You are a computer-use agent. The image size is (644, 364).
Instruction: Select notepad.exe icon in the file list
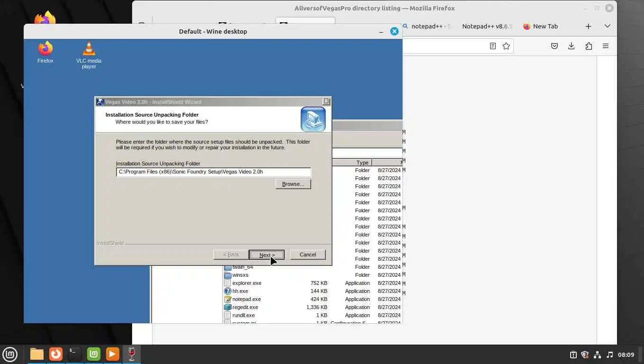[x=227, y=299]
